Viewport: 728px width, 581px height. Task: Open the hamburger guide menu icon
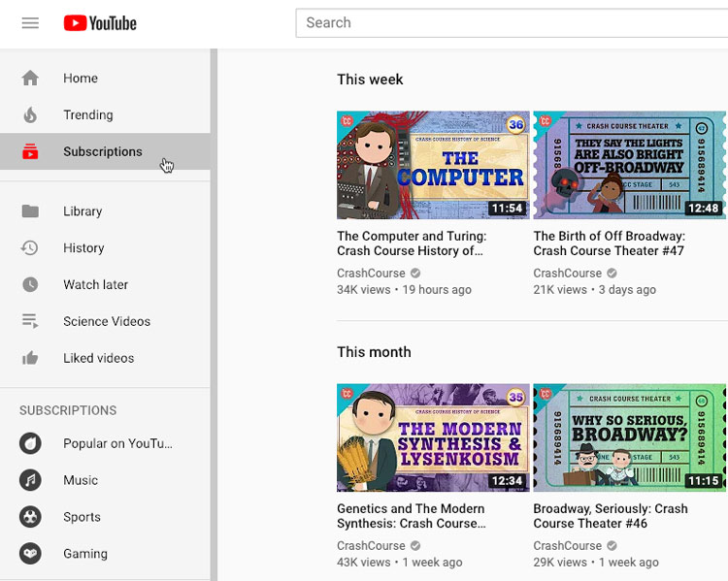pos(30,22)
